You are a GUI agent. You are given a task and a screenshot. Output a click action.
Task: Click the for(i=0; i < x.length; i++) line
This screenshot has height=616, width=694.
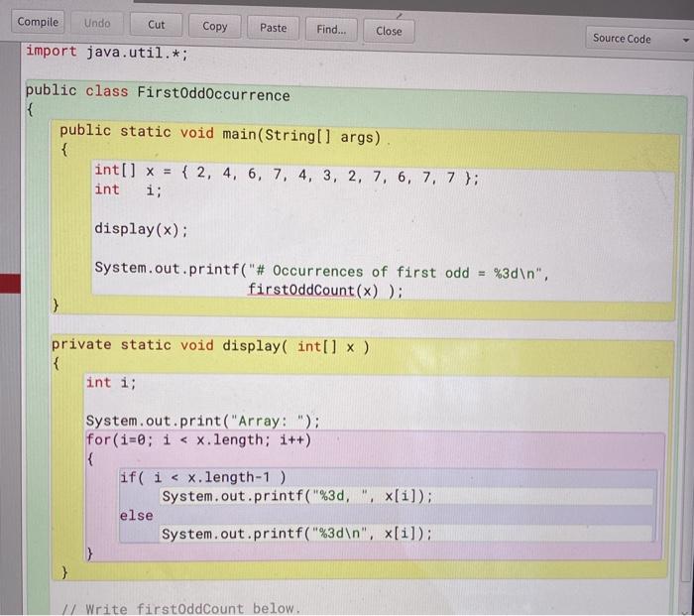pos(198,439)
